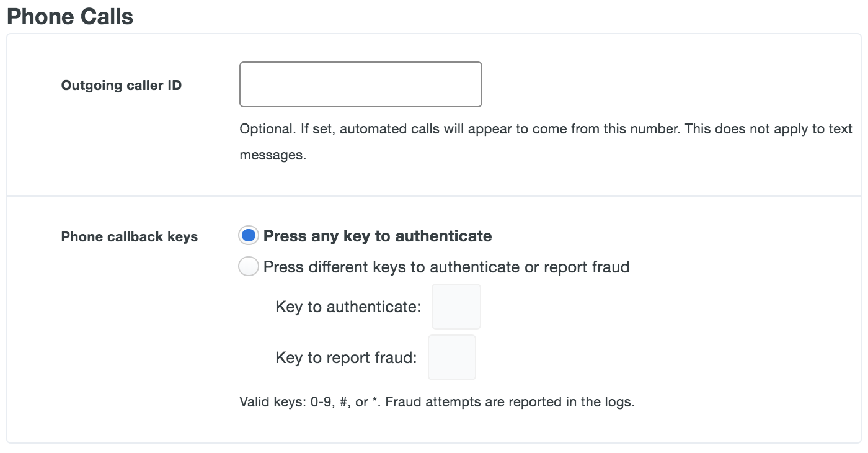The image size is (868, 453).
Task: Click the divider line between the two sections
Action: click(x=434, y=196)
